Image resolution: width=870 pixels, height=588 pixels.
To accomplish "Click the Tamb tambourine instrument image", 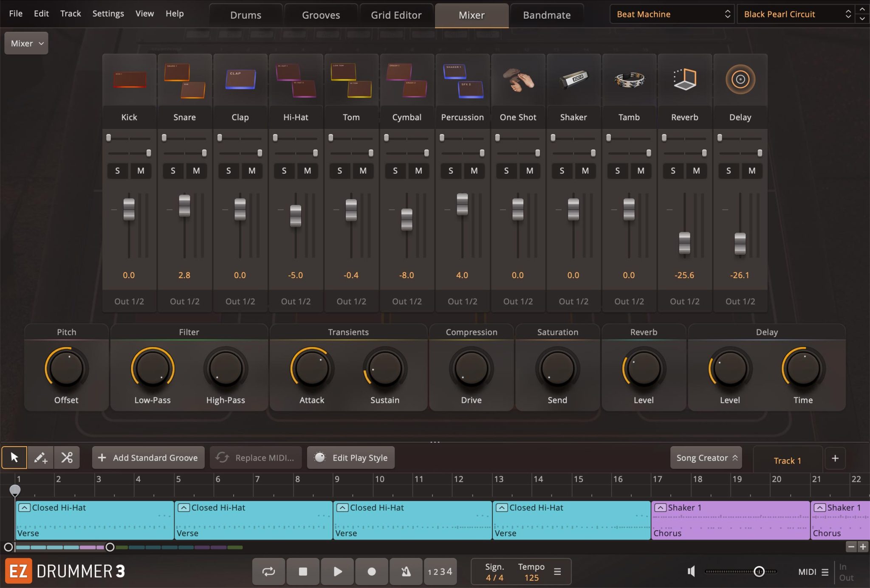I will coord(629,80).
